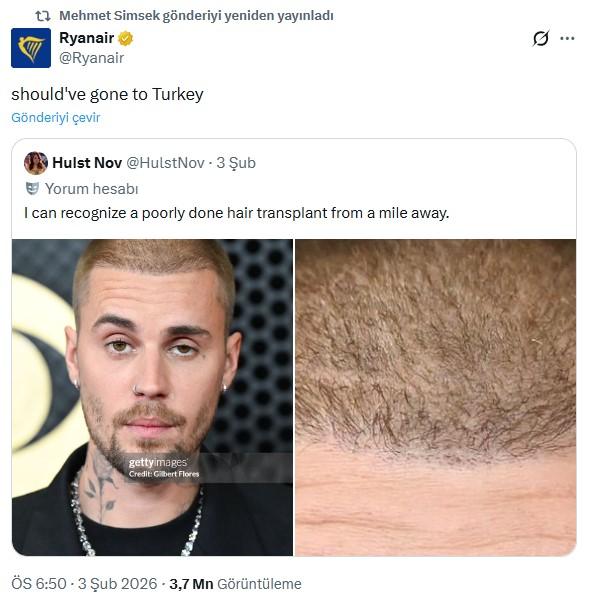Click the @HulstNov handle

[x=165, y=163]
